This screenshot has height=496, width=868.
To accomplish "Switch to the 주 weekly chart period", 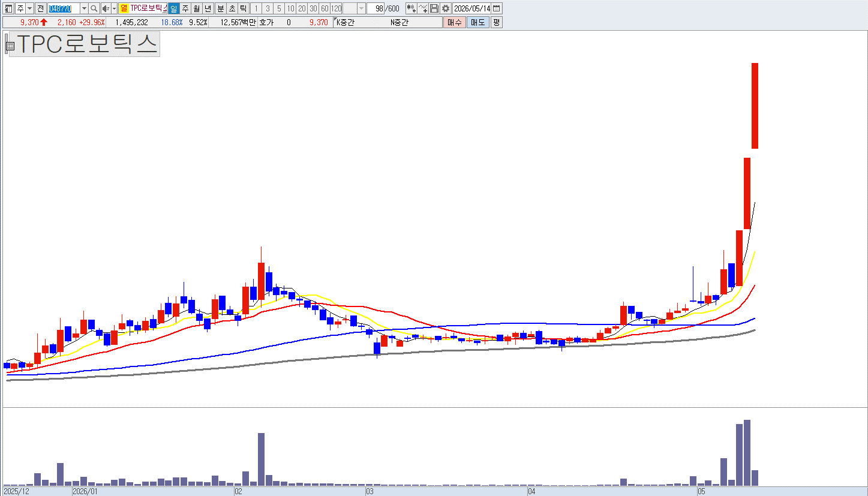I will click(185, 8).
